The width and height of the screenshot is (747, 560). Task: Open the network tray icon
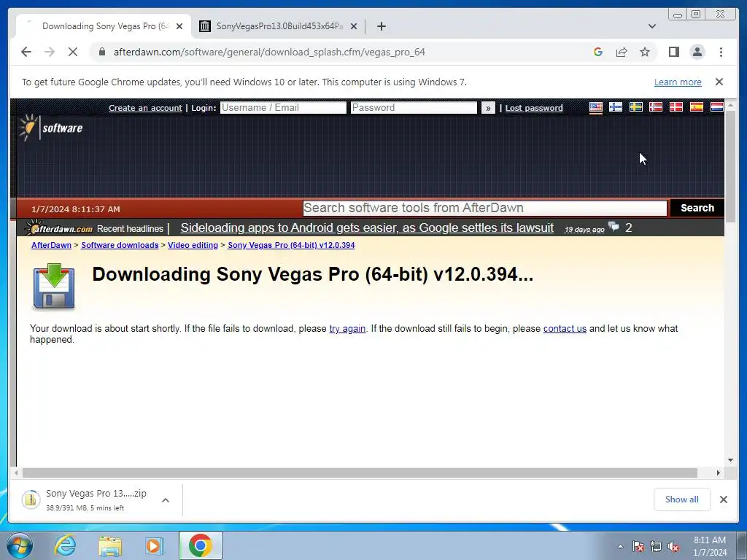[x=656, y=547]
